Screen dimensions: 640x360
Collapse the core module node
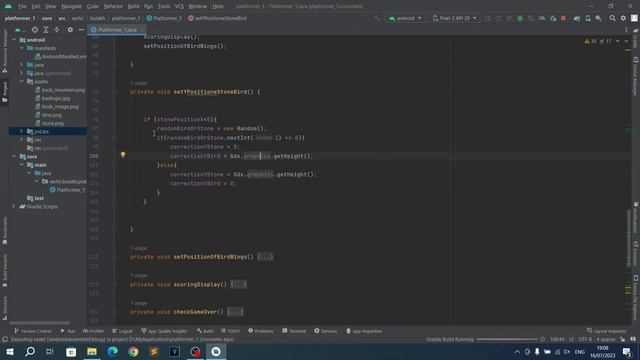point(14,157)
